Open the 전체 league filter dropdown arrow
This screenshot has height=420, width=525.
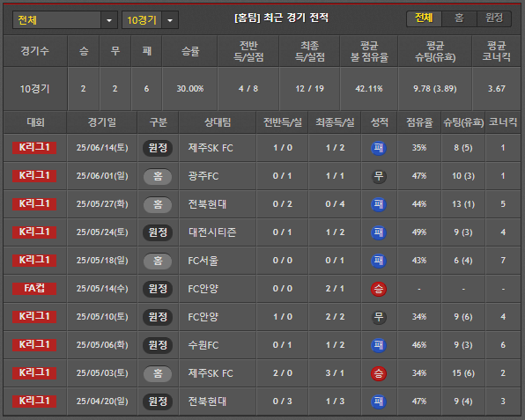point(109,20)
